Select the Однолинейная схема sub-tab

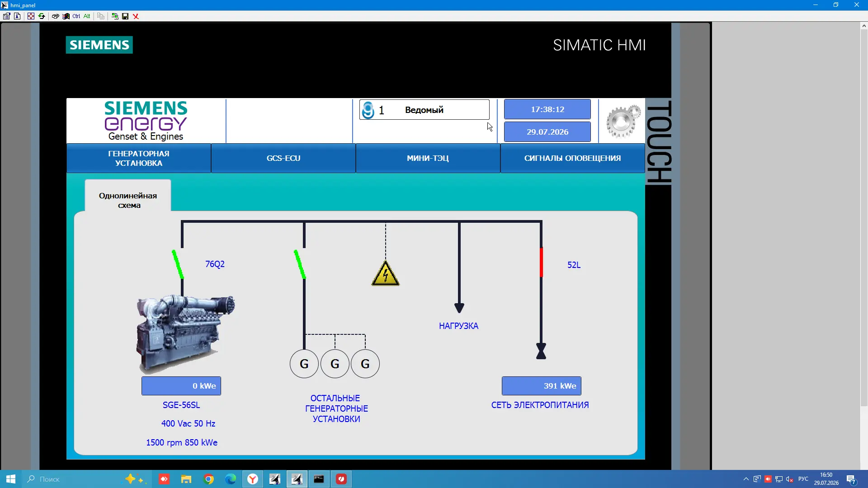click(x=128, y=196)
